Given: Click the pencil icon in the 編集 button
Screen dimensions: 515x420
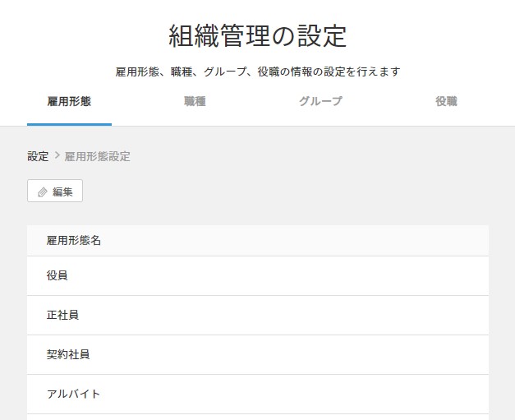Looking at the screenshot, I should pos(43,192).
